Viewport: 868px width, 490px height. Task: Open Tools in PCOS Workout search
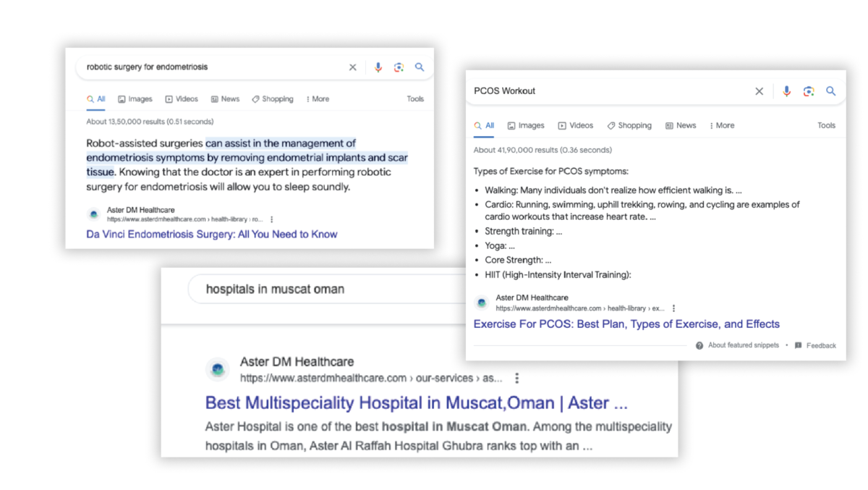pyautogui.click(x=827, y=125)
